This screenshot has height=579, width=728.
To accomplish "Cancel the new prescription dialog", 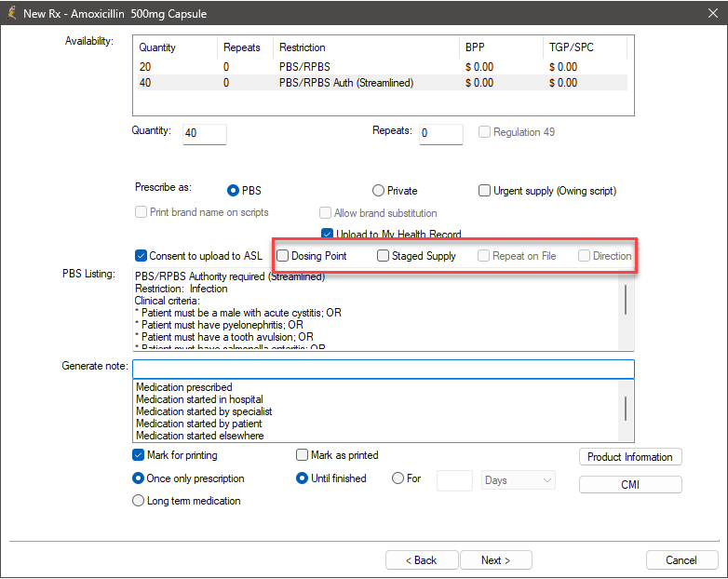I will (x=681, y=560).
